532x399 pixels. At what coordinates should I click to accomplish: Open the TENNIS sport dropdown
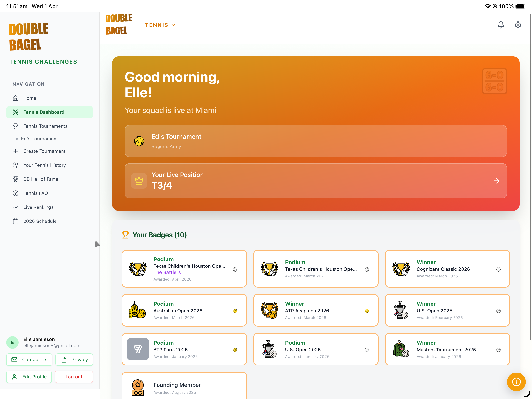[160, 25]
